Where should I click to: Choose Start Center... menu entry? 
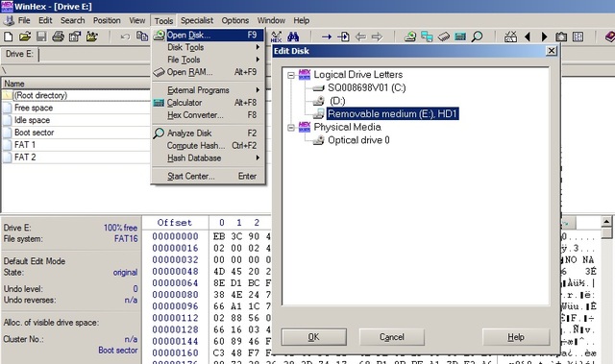click(x=209, y=177)
